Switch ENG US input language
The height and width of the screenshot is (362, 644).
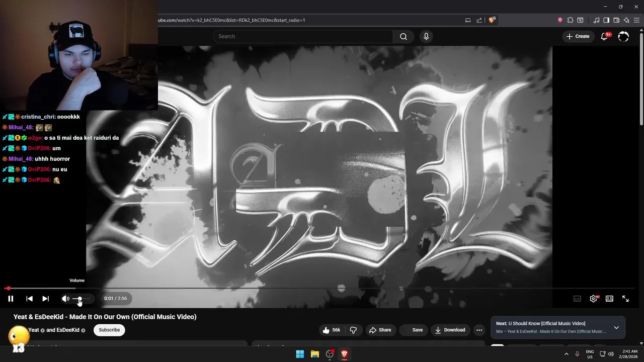pyautogui.click(x=590, y=354)
